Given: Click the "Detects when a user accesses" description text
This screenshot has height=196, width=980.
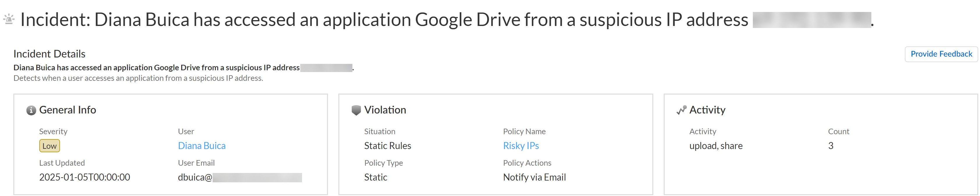Looking at the screenshot, I should (138, 78).
